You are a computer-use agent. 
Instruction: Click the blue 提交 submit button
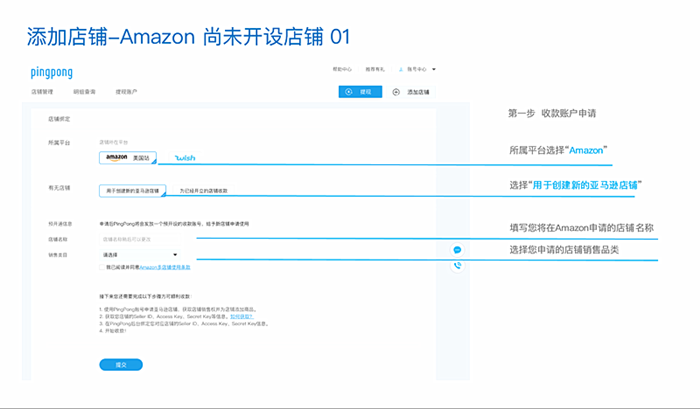coord(121,365)
